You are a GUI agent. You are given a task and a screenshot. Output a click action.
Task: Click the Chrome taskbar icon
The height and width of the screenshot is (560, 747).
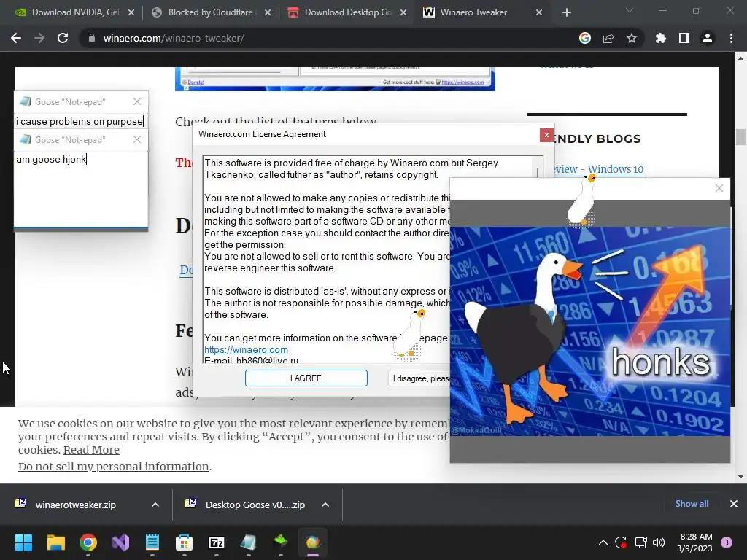click(88, 542)
